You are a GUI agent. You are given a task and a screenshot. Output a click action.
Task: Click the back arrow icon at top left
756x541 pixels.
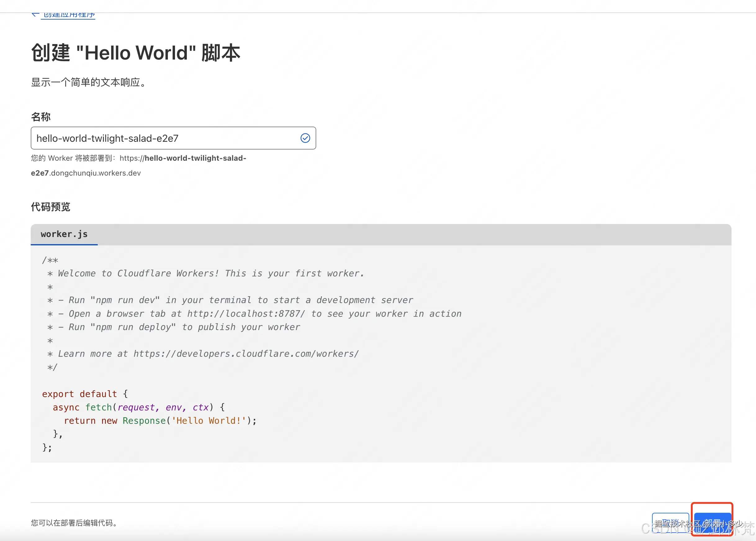point(35,14)
